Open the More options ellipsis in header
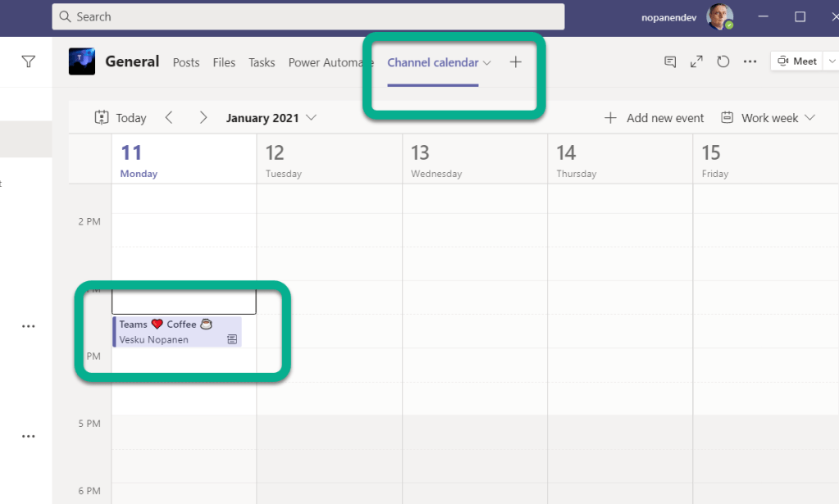Viewport: 839px width, 504px height. click(750, 61)
